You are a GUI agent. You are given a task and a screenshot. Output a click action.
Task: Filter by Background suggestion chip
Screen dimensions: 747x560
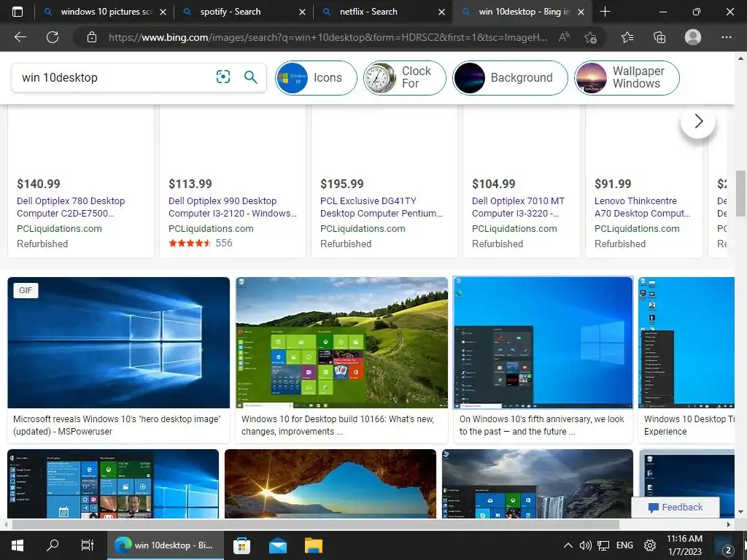(510, 77)
